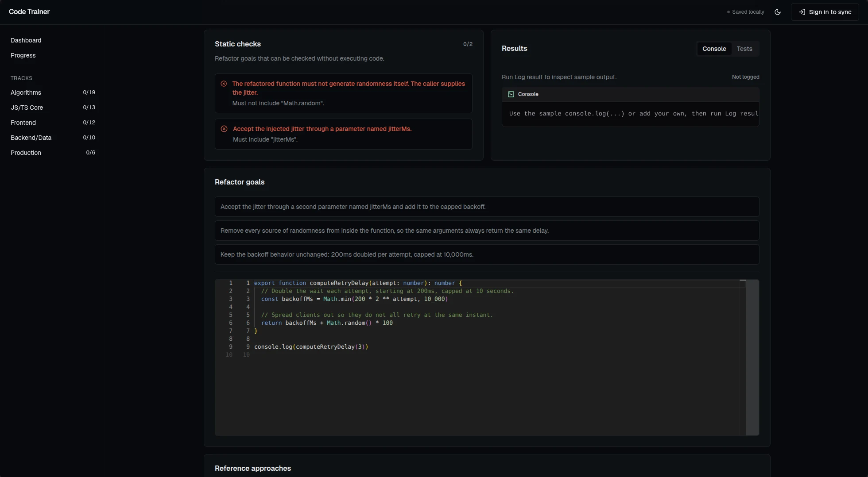Open the Algorithms track

click(53, 92)
